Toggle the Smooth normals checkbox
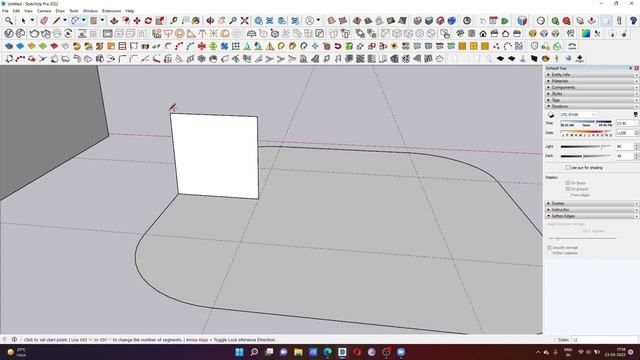 pos(549,248)
